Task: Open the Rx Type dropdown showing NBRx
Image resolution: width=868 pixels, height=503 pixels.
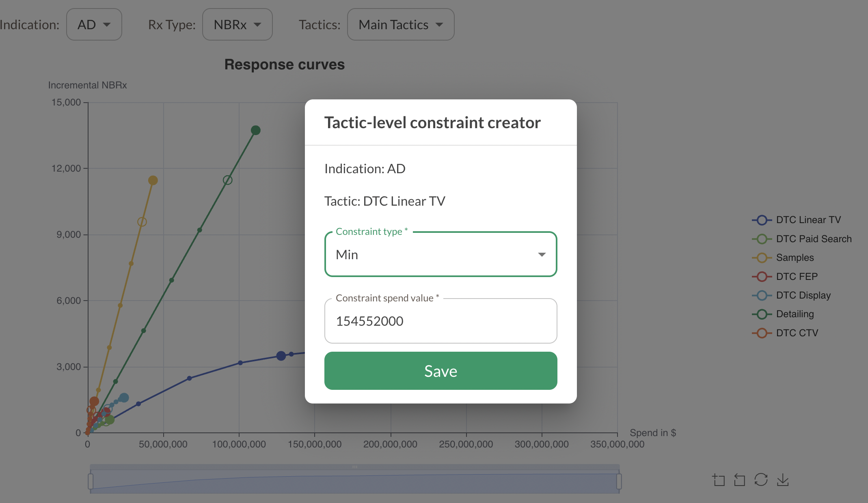Action: [x=237, y=24]
